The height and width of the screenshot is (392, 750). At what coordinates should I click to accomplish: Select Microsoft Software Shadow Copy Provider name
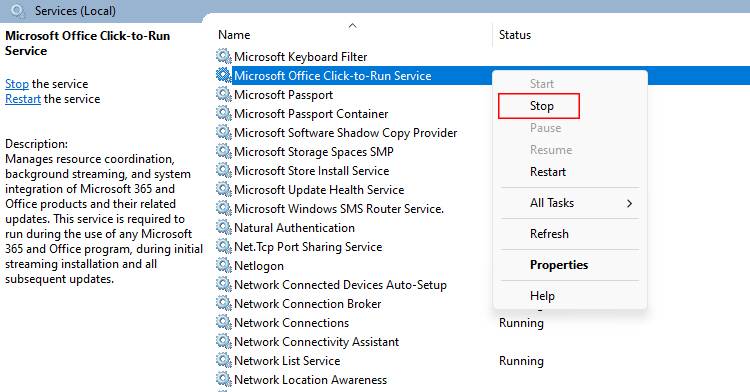(345, 133)
